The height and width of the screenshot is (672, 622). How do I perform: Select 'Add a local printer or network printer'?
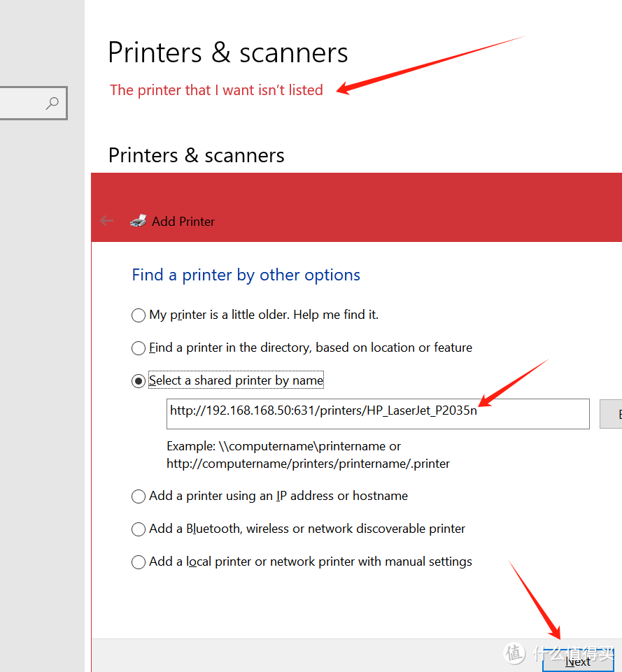tap(139, 562)
